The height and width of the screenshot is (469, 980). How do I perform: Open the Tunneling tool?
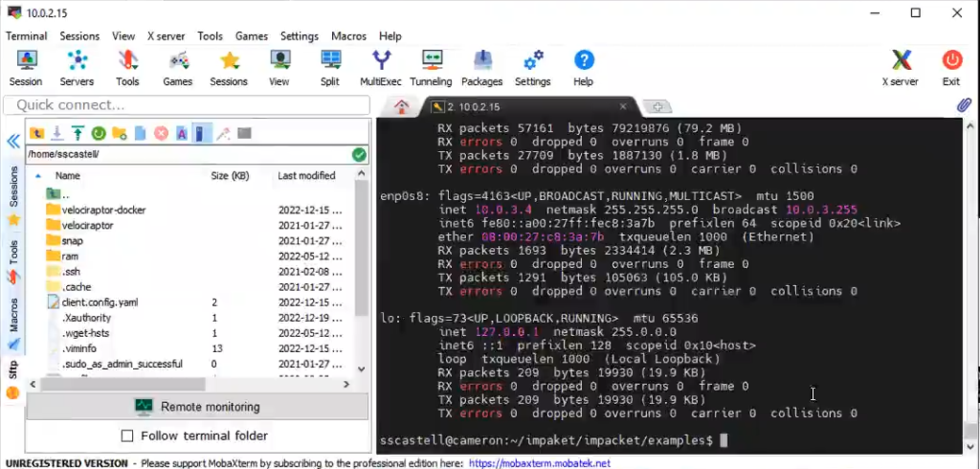coord(431,68)
